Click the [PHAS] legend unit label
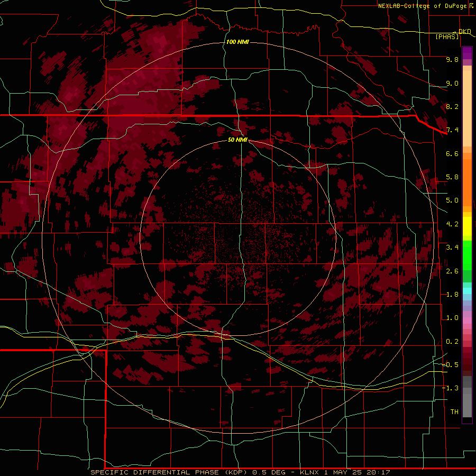Screen dimensions: 476x476 [x=447, y=36]
